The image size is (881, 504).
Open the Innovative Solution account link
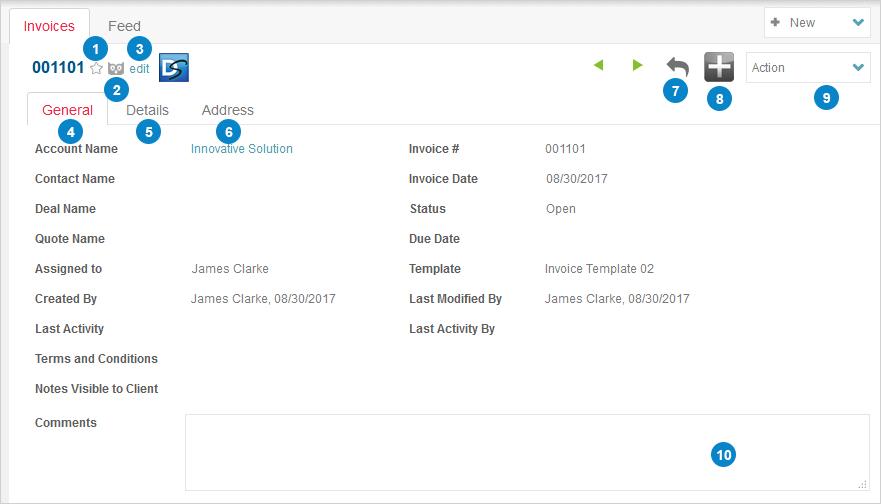[x=242, y=149]
